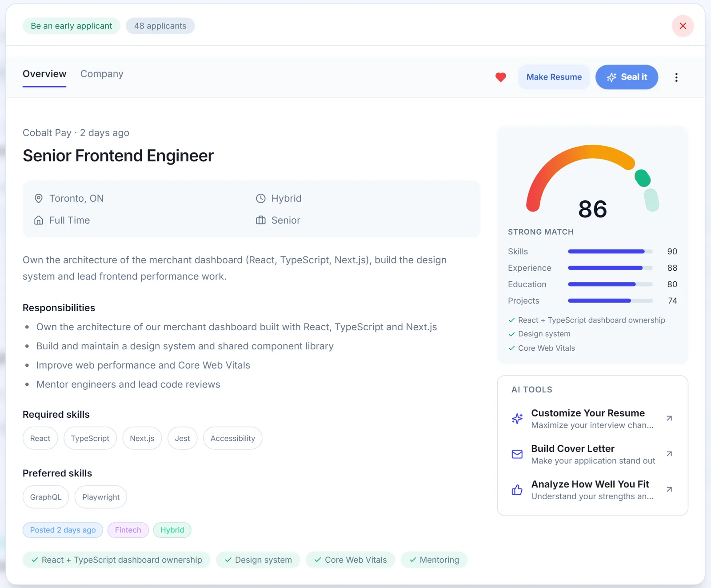711x588 pixels.
Task: Click the green Hybrid tag
Action: tap(172, 530)
